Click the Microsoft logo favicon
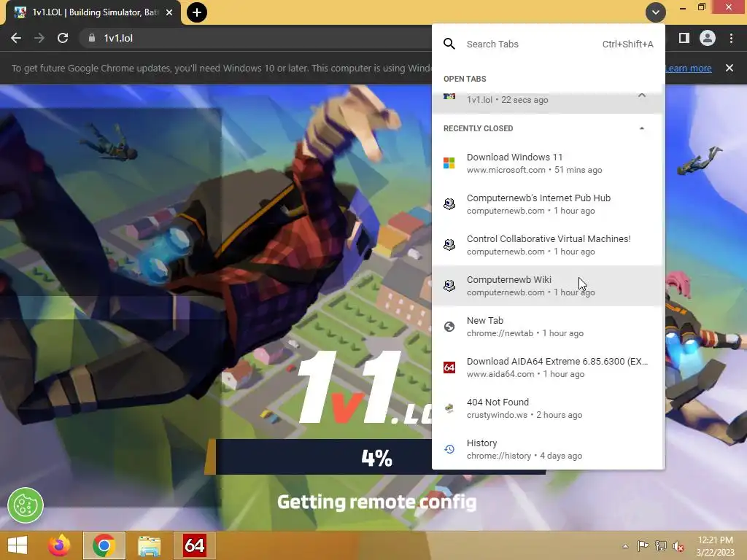The image size is (747, 560). point(449,163)
